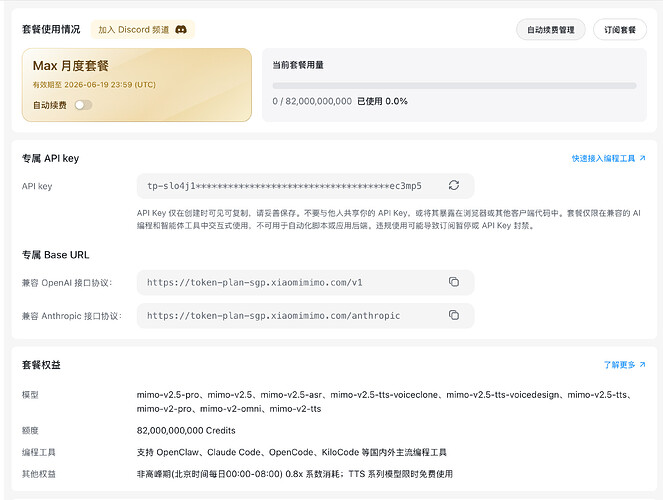The height and width of the screenshot is (500, 663).
Task: Click the /anthropic base URL field
Action: pyautogui.click(x=305, y=316)
